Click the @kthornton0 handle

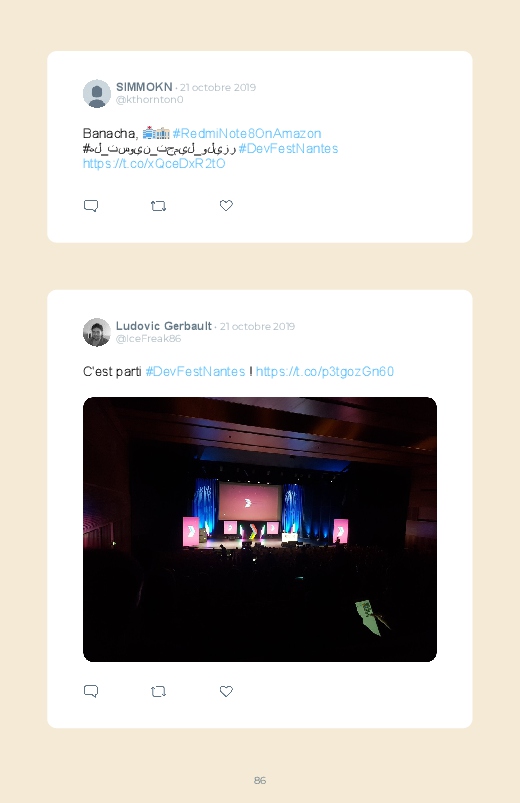pyautogui.click(x=150, y=99)
